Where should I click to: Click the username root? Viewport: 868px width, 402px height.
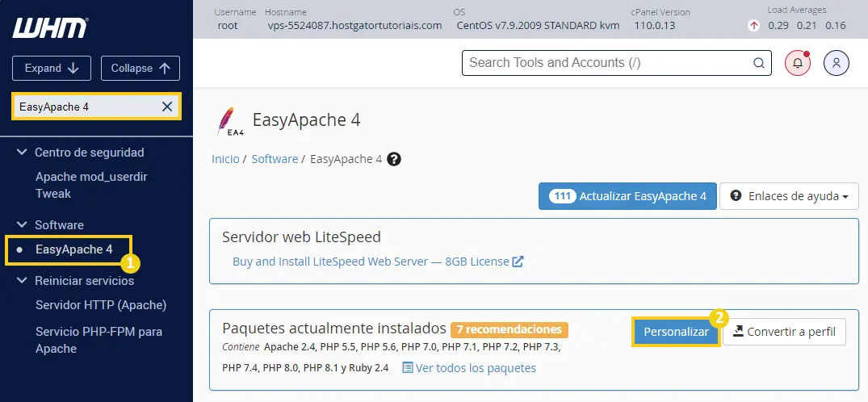click(228, 26)
